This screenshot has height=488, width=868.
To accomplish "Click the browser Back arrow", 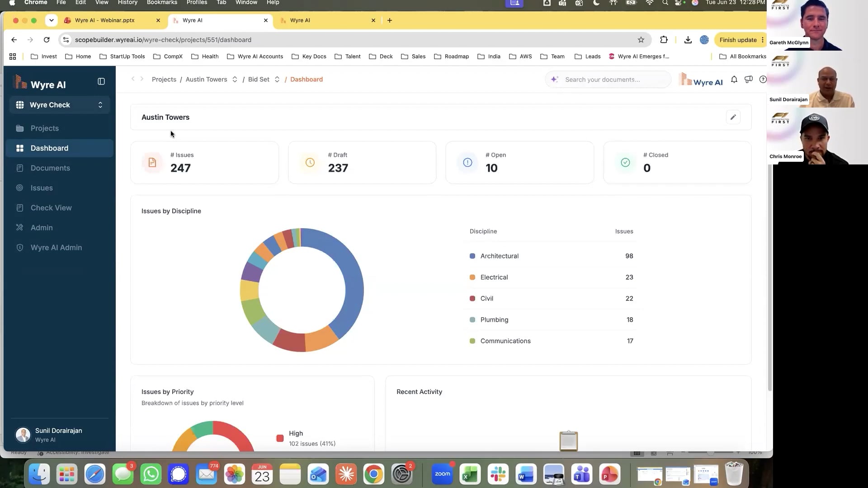I will (x=14, y=40).
